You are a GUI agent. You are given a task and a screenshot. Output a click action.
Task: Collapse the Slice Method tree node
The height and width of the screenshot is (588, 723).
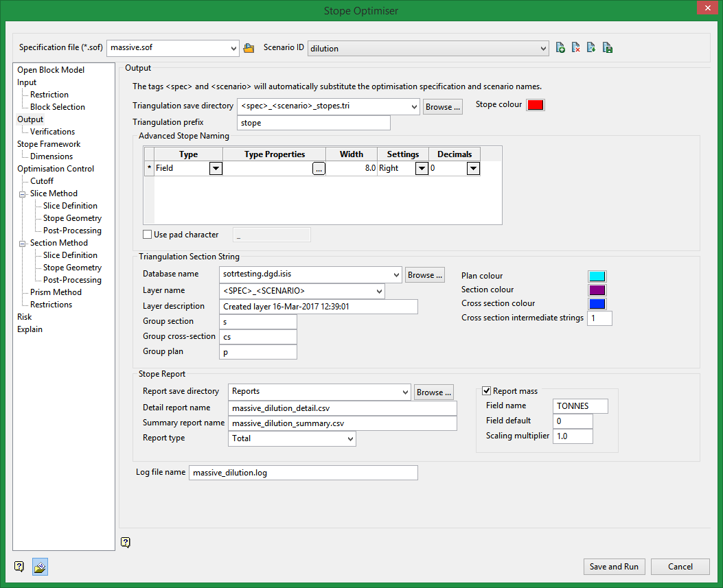pyautogui.click(x=23, y=194)
